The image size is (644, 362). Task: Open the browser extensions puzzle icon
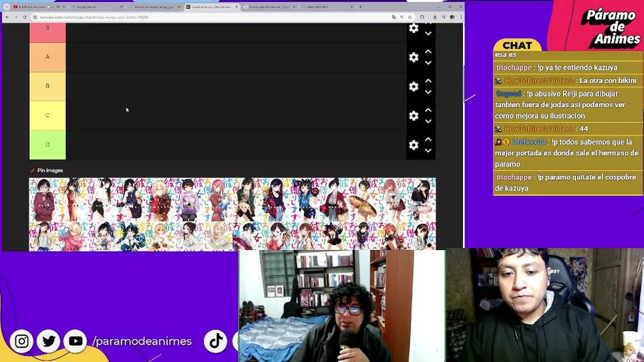(x=422, y=17)
